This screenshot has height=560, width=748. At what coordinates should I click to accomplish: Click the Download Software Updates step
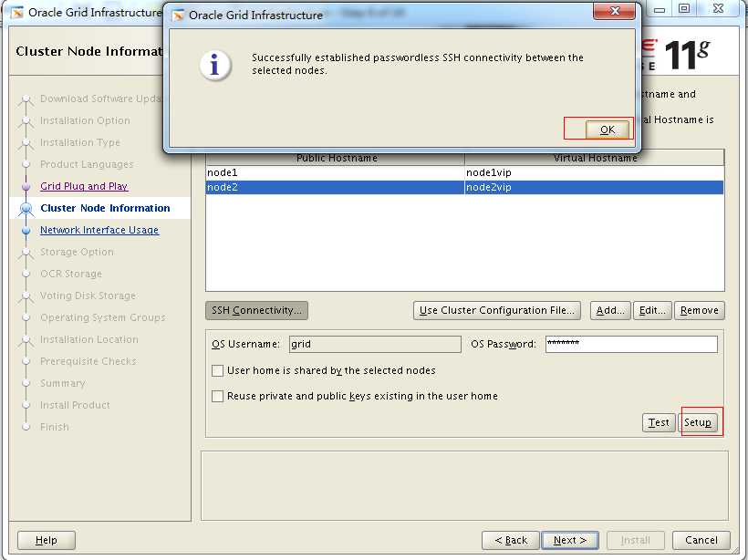pyautogui.click(x=100, y=99)
